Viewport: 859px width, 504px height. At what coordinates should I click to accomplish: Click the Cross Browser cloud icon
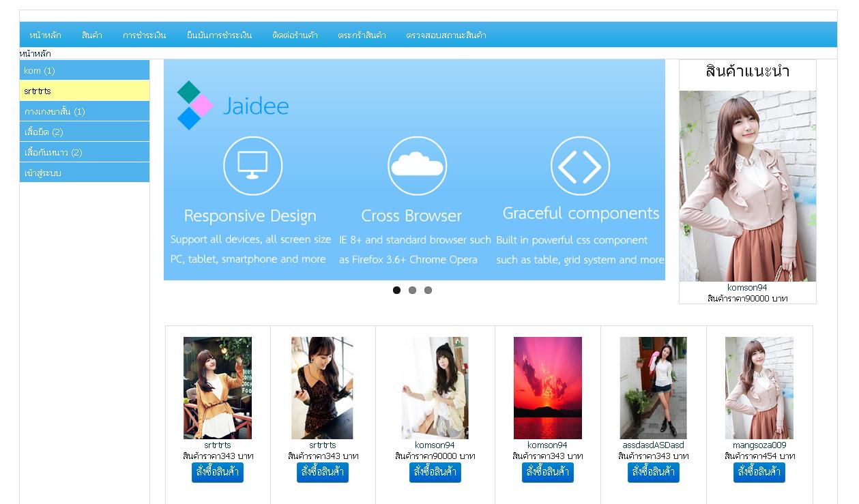[417, 166]
